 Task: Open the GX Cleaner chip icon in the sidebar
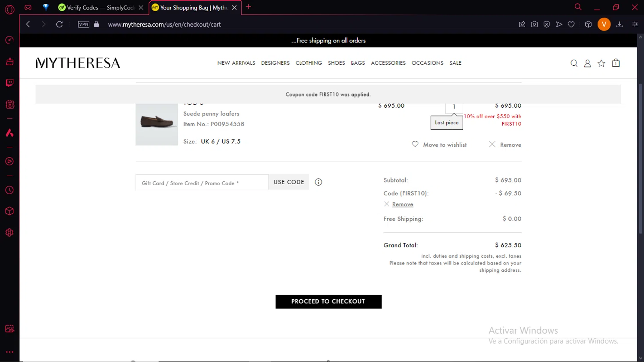pos(9,104)
